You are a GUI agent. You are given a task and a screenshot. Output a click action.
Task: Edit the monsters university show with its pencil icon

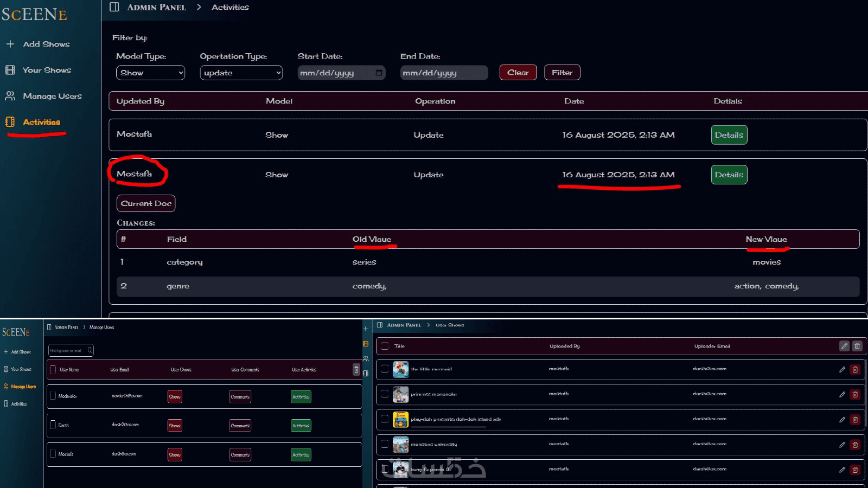tap(842, 445)
